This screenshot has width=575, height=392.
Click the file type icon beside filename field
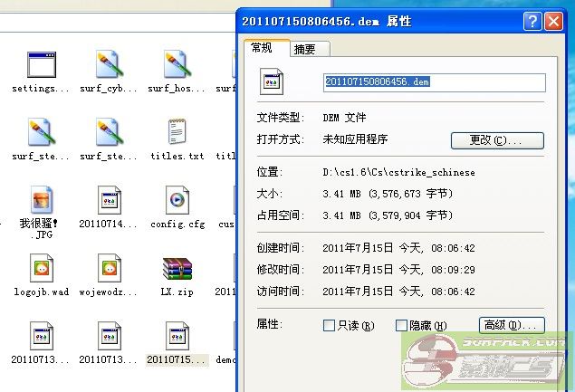pyautogui.click(x=272, y=82)
